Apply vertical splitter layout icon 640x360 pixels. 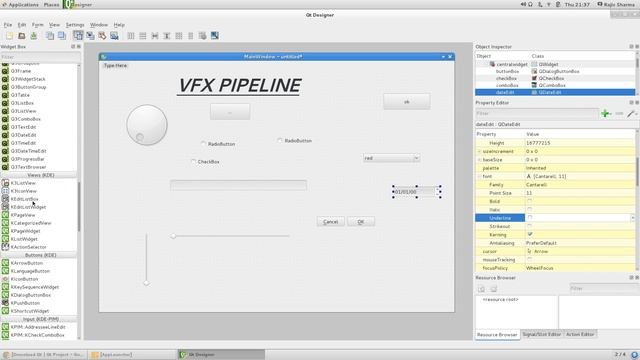[x=167, y=36]
